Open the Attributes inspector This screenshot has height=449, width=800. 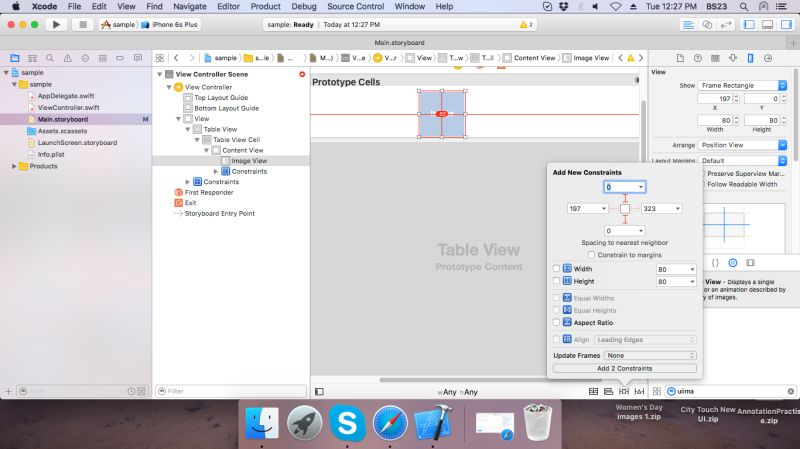pos(733,58)
